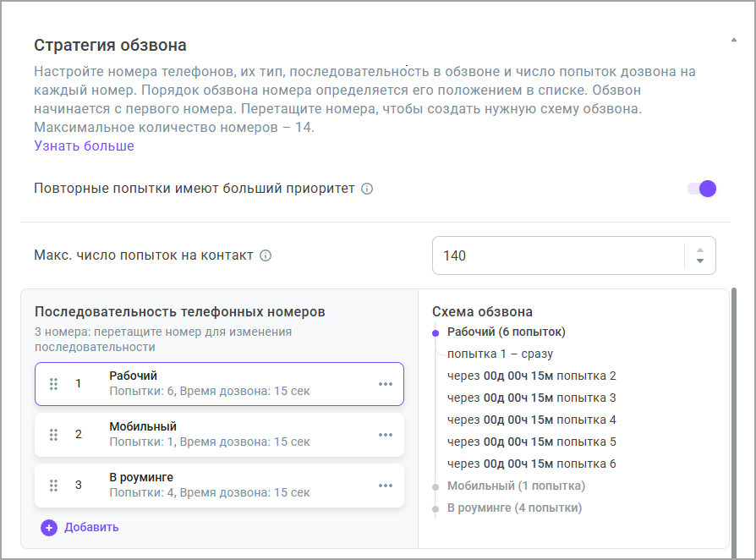Click drag handle of Мобильный number

click(x=53, y=435)
